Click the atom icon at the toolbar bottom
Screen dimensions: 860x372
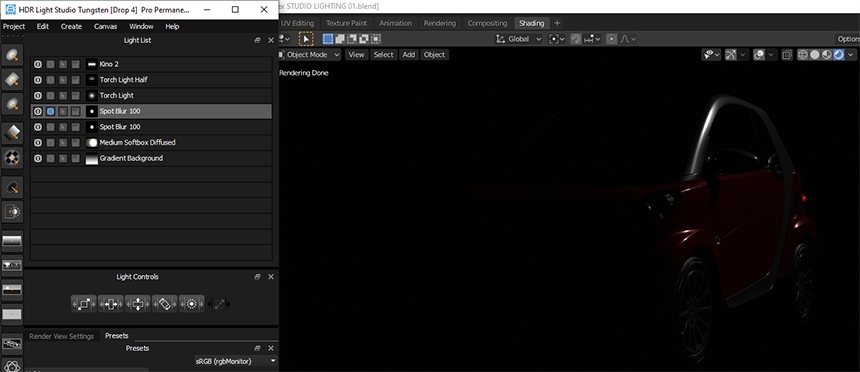pos(12,365)
